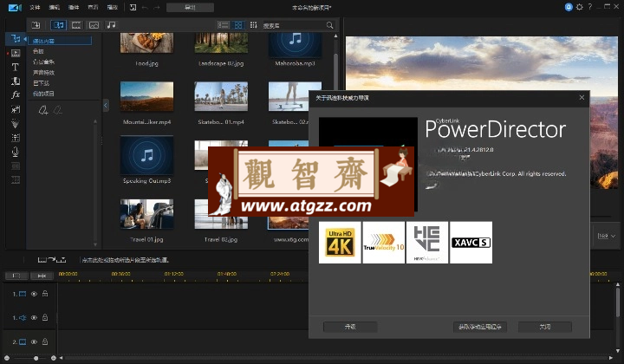Image resolution: width=624 pixels, height=364 pixels.
Task: Open the 16:9 aspect ratio dropdown
Action: click(x=607, y=236)
